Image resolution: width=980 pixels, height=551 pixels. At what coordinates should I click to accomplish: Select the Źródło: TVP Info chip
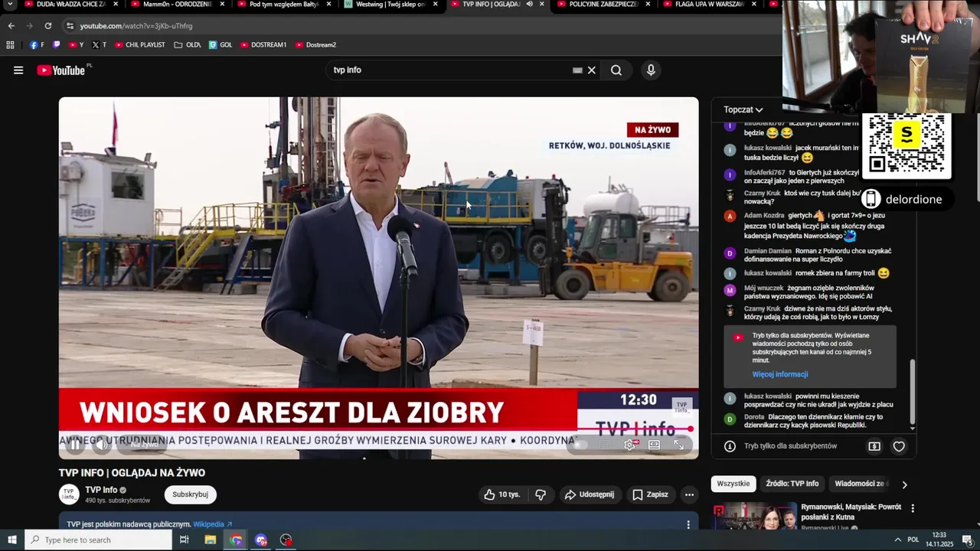[792, 484]
